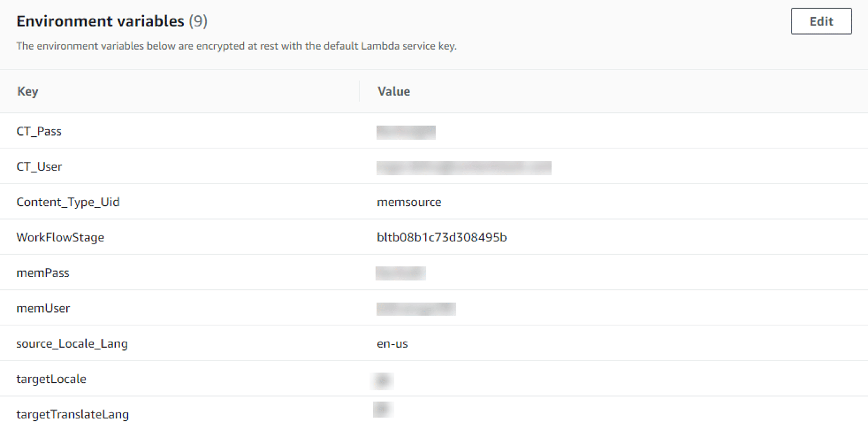868x430 pixels.
Task: Select the memUser key
Action: point(43,308)
